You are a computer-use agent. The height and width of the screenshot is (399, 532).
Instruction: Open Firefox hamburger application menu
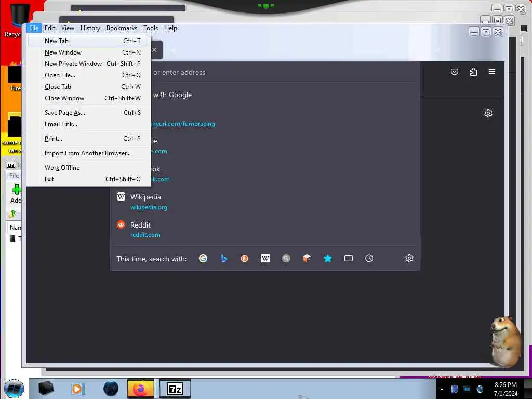tap(492, 72)
